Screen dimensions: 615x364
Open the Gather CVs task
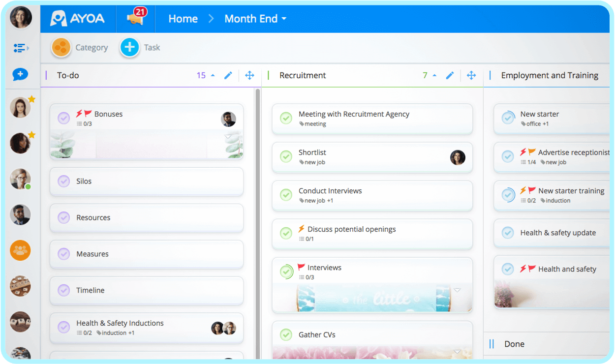point(372,340)
